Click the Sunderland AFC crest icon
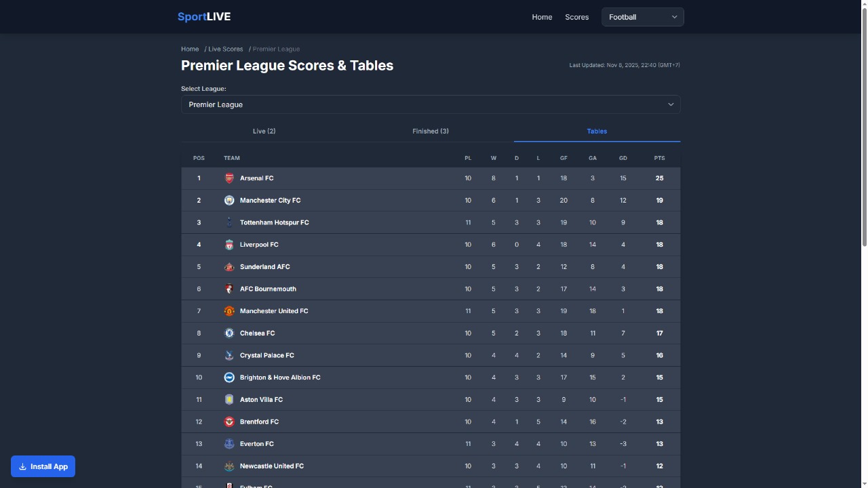The height and width of the screenshot is (488, 868). (x=229, y=267)
